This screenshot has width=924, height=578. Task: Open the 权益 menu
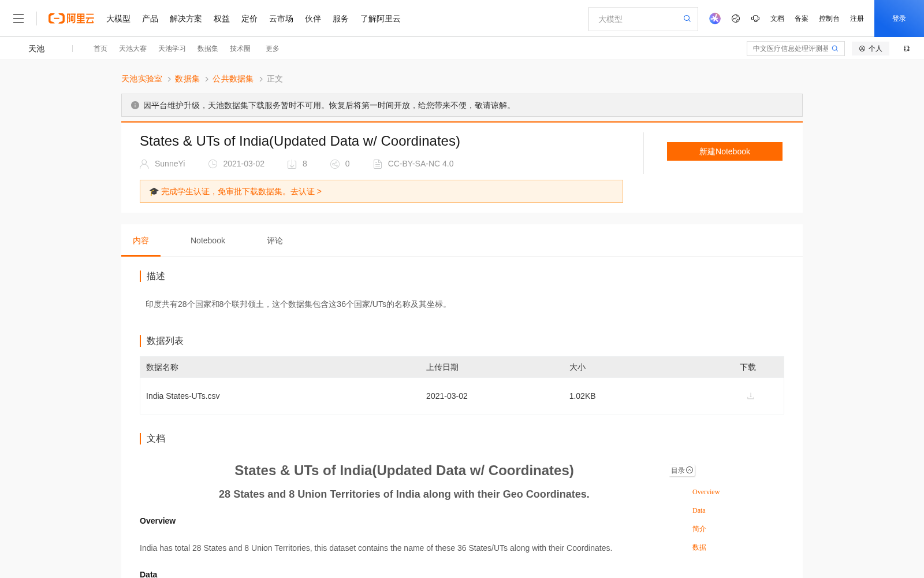point(222,18)
